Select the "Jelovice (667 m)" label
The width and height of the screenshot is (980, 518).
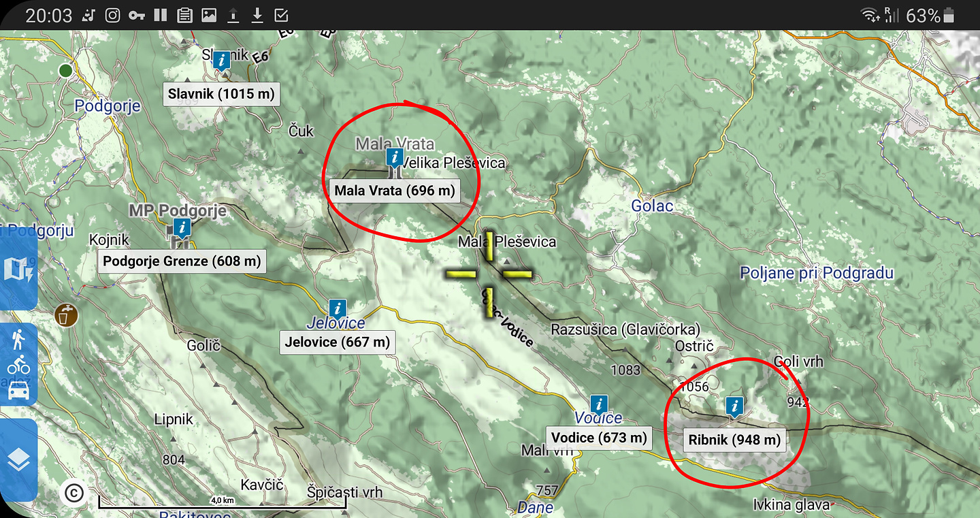[338, 342]
